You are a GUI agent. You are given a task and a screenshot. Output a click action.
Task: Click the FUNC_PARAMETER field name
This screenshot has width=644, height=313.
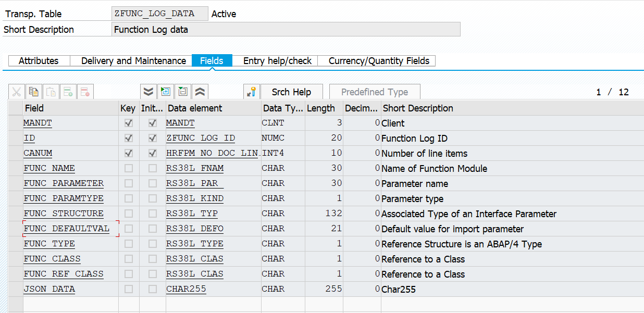click(x=64, y=183)
